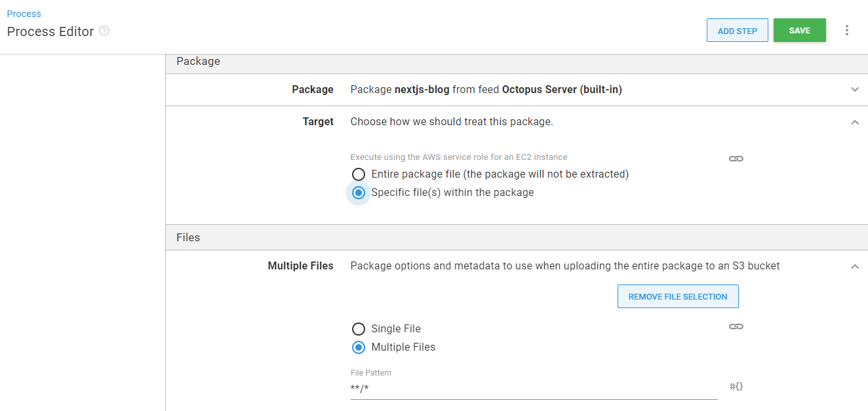Image resolution: width=868 pixels, height=411 pixels.
Task: Click the bind icon next to Single File option
Action: pyautogui.click(x=736, y=326)
